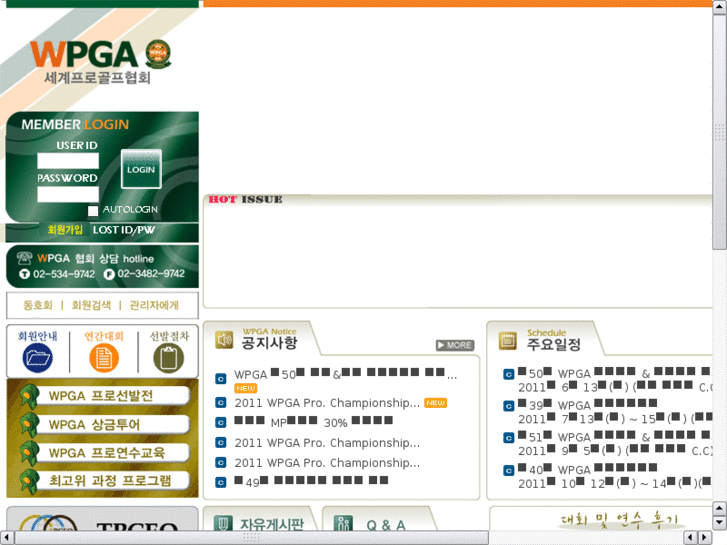Screen dimensions: 727x545
Task: Click the 대회 및 연수 후기 banner
Action: (619, 519)
